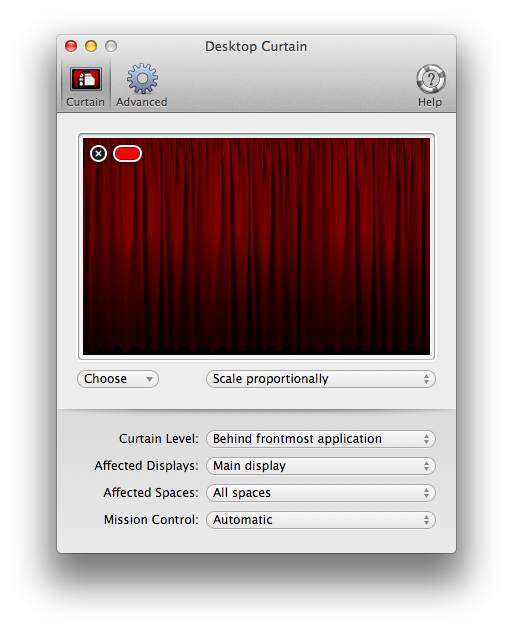The width and height of the screenshot is (513, 632).
Task: Open Help lifebuoy icon
Action: [430, 86]
